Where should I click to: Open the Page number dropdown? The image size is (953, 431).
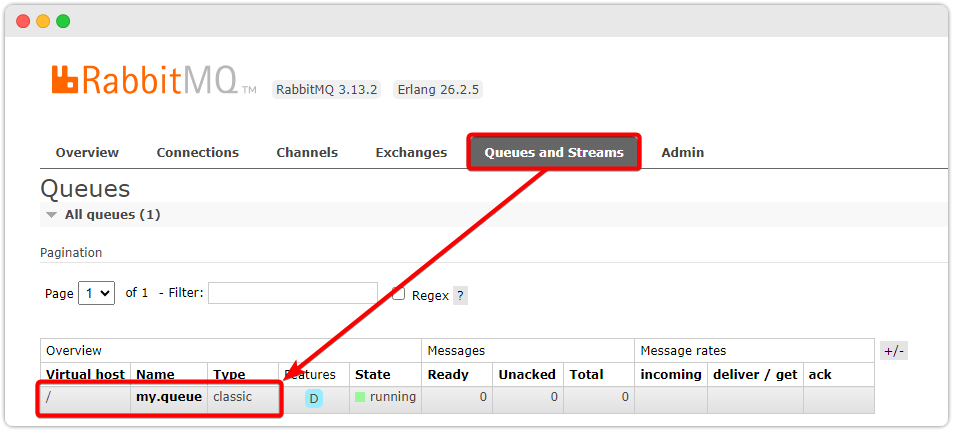click(97, 293)
